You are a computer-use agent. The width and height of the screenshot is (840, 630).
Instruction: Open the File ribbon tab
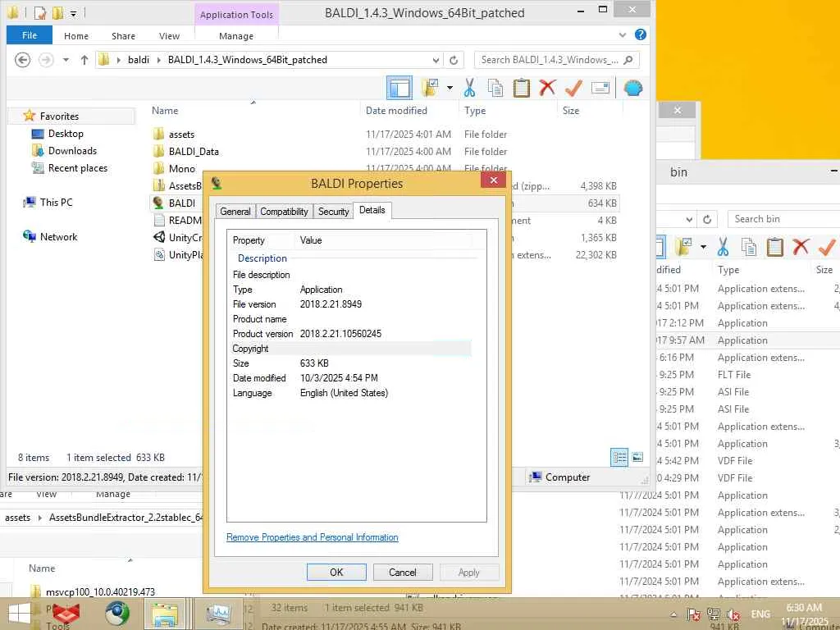[30, 35]
